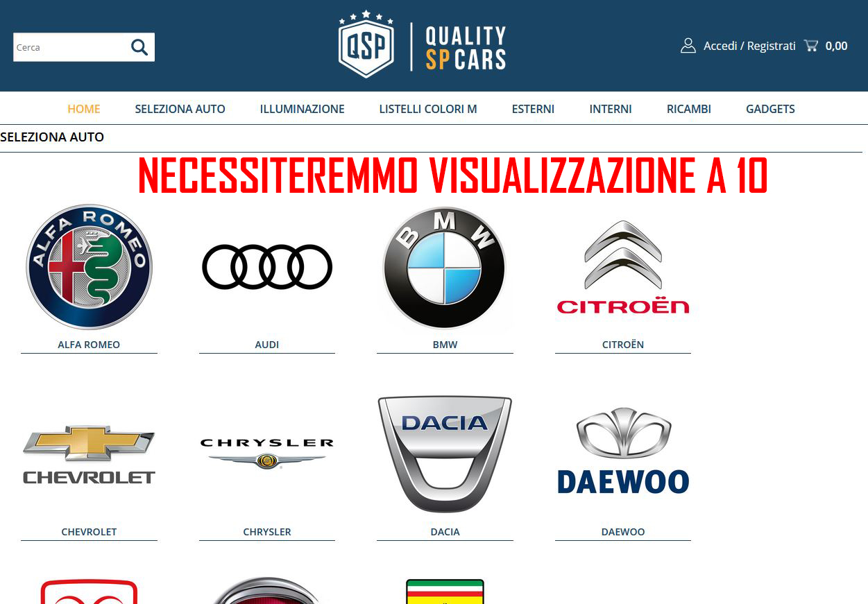
Task: Select the BMW roundel logo
Action: [445, 267]
